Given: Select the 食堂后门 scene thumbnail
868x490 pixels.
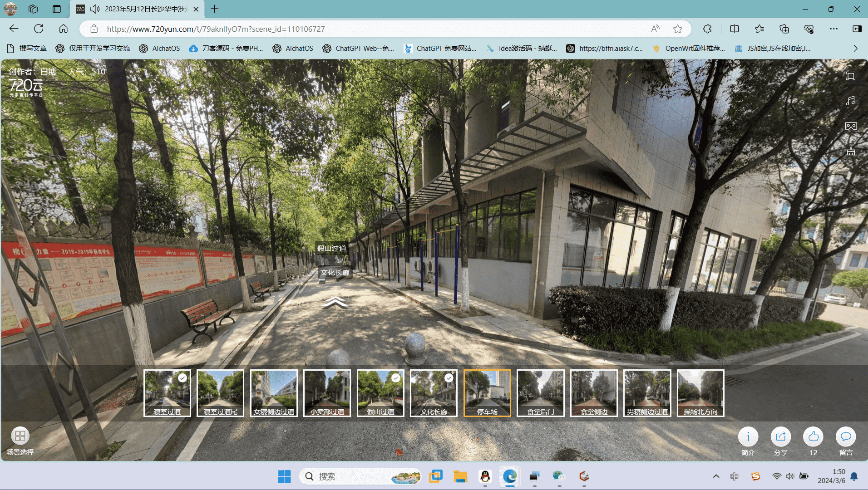Looking at the screenshot, I should pyautogui.click(x=540, y=392).
